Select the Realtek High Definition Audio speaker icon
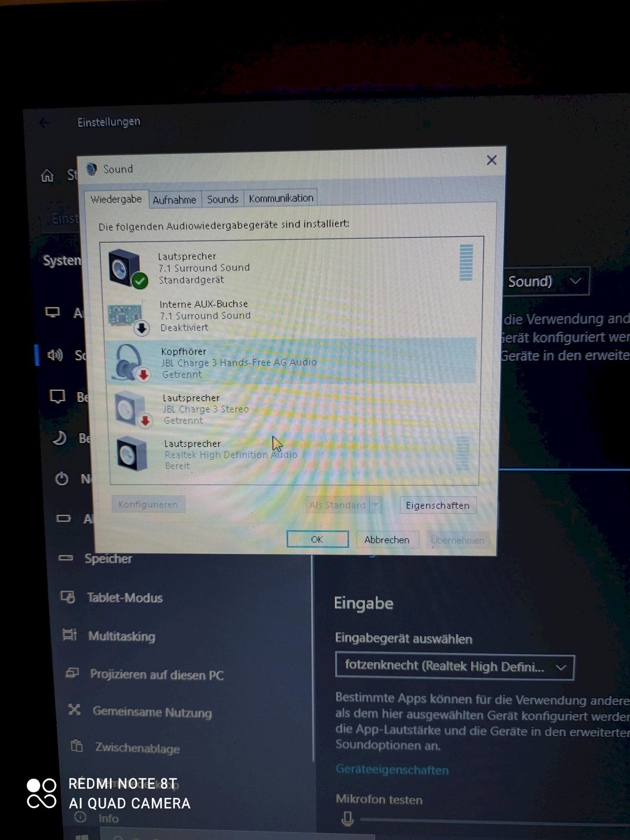 pyautogui.click(x=132, y=454)
